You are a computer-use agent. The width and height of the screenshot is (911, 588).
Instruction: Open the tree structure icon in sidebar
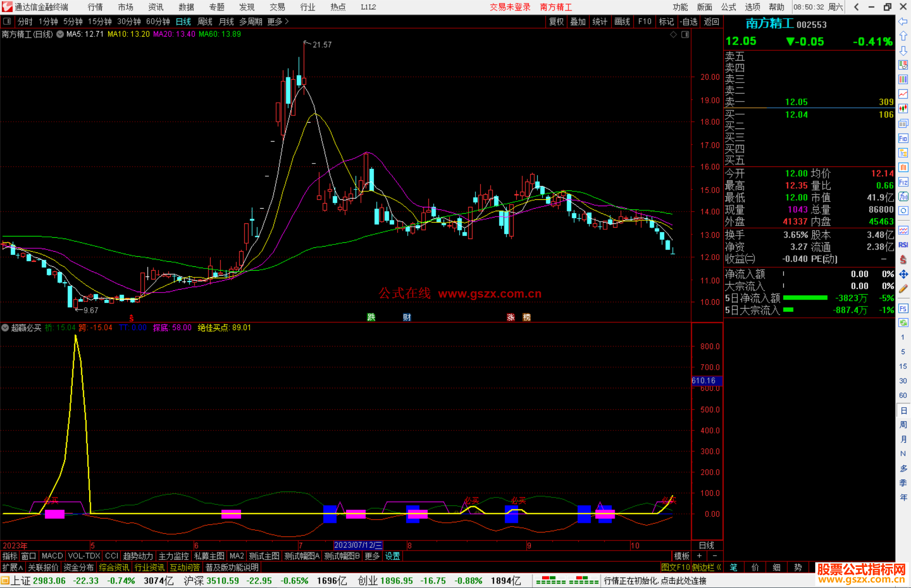pos(903,153)
